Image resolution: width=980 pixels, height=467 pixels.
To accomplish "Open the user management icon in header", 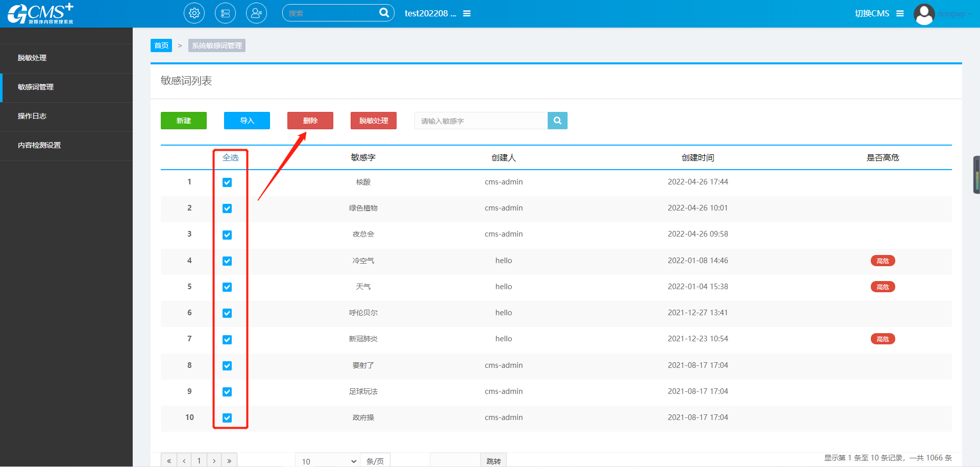I will pos(256,13).
